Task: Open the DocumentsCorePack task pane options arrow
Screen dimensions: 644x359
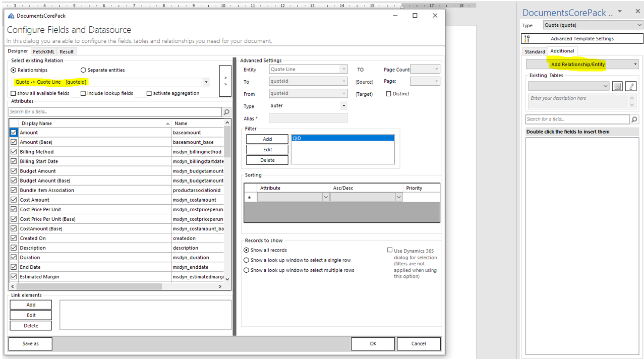Action: click(620, 12)
